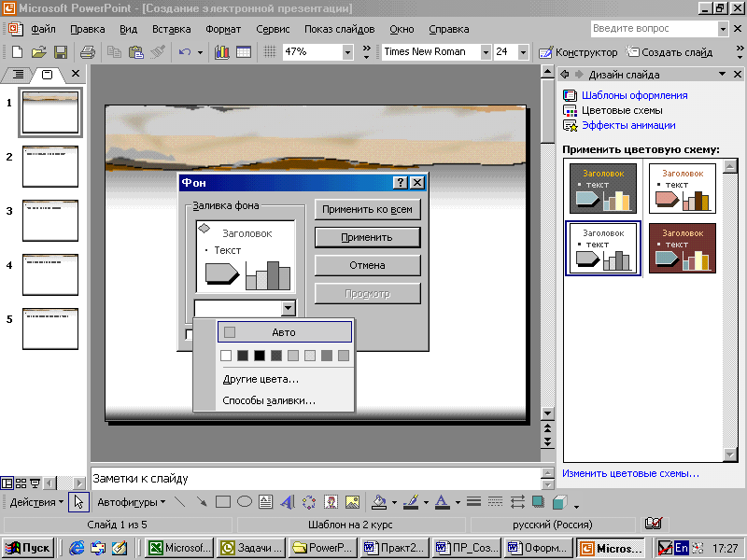Viewport: 747px width, 560px height.
Task: Click the Paste clipboard icon
Action: click(x=135, y=52)
